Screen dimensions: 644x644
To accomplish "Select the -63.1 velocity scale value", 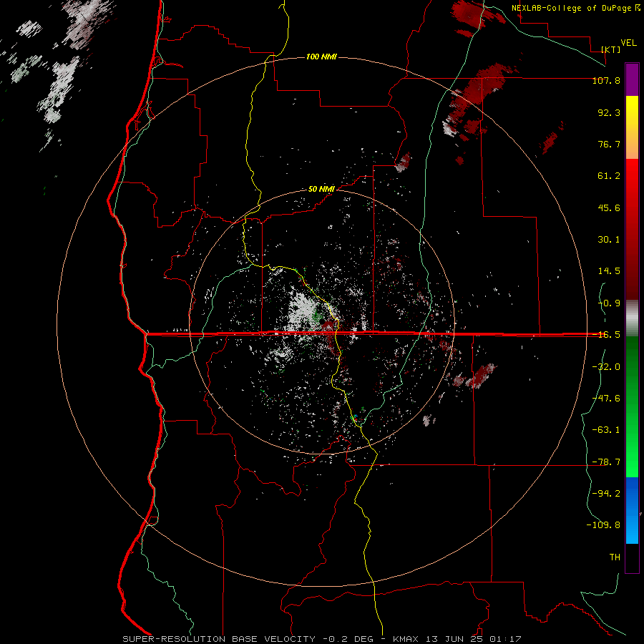I will (x=606, y=430).
